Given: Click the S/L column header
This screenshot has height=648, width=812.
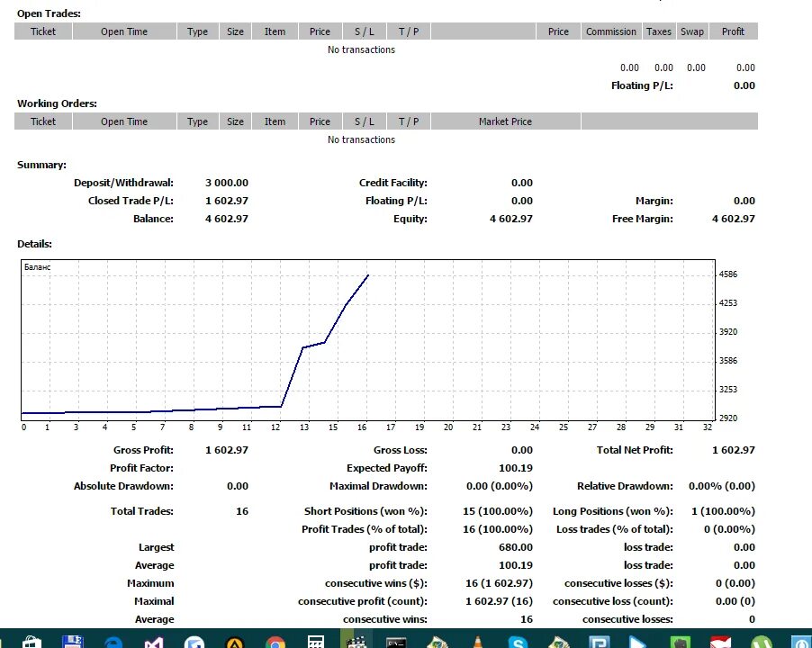Looking at the screenshot, I should click(364, 31).
